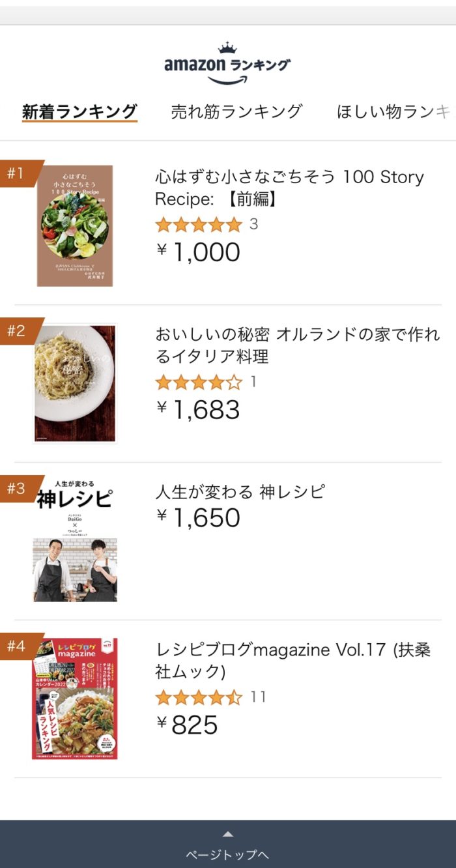Open the 神レシピ book cover image
The image size is (456, 868).
coord(75,542)
